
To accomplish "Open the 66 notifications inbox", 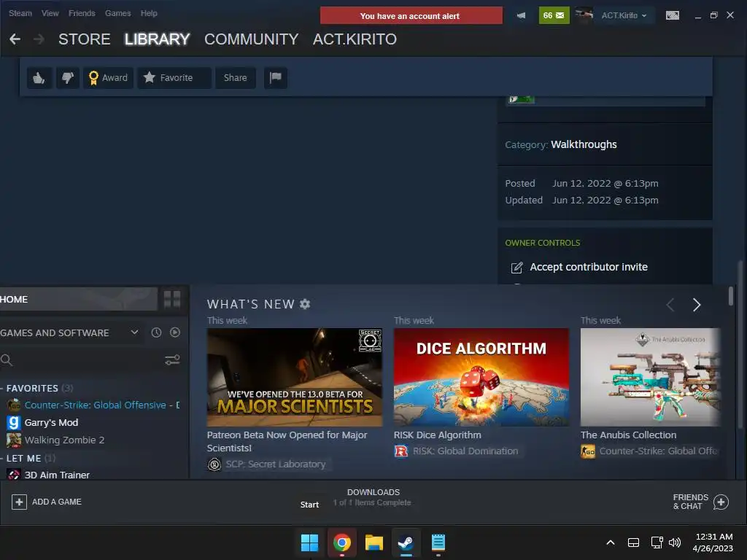I will click(x=554, y=16).
